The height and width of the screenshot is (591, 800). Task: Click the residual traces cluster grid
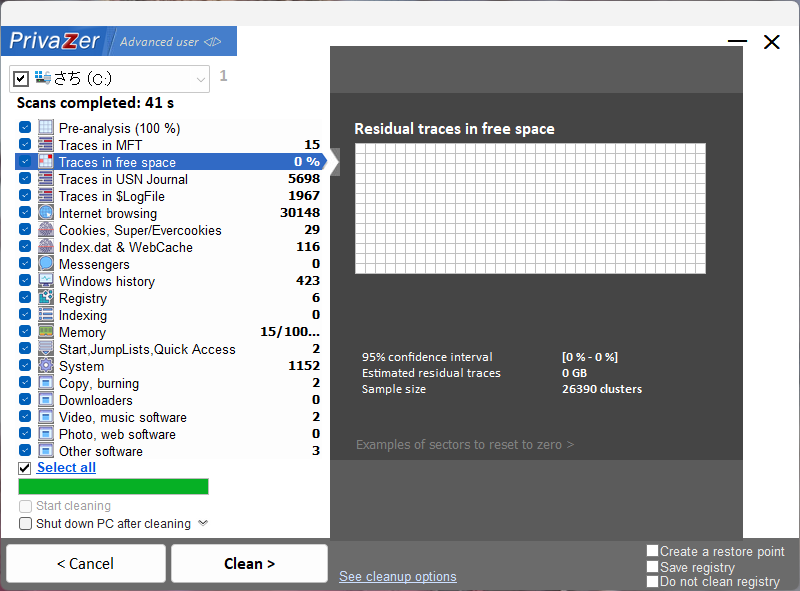(x=530, y=208)
